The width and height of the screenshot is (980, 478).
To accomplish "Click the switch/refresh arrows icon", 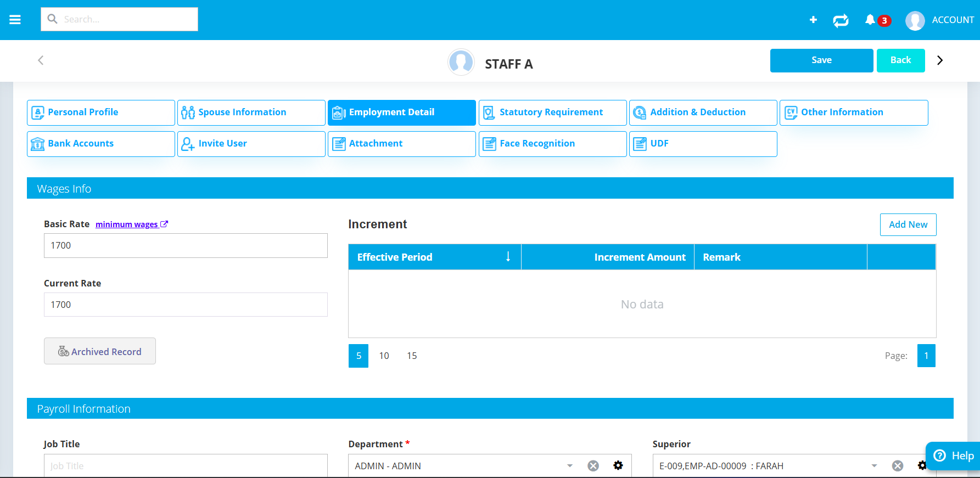I will pos(841,20).
